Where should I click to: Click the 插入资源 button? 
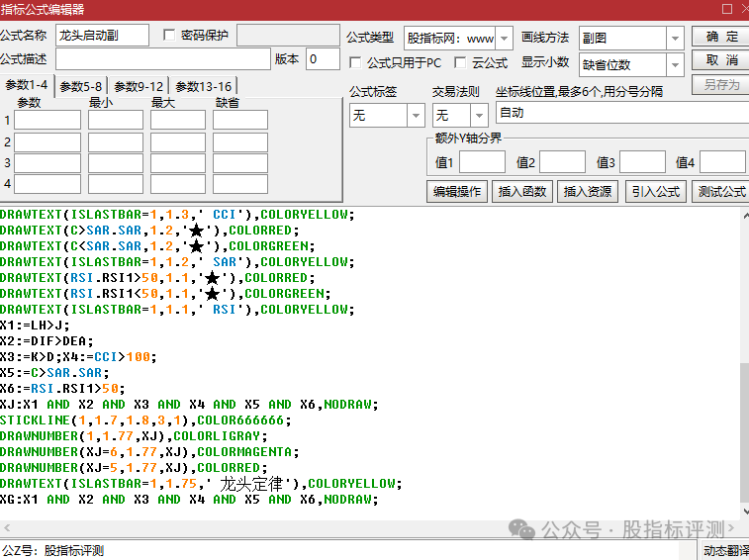(588, 192)
